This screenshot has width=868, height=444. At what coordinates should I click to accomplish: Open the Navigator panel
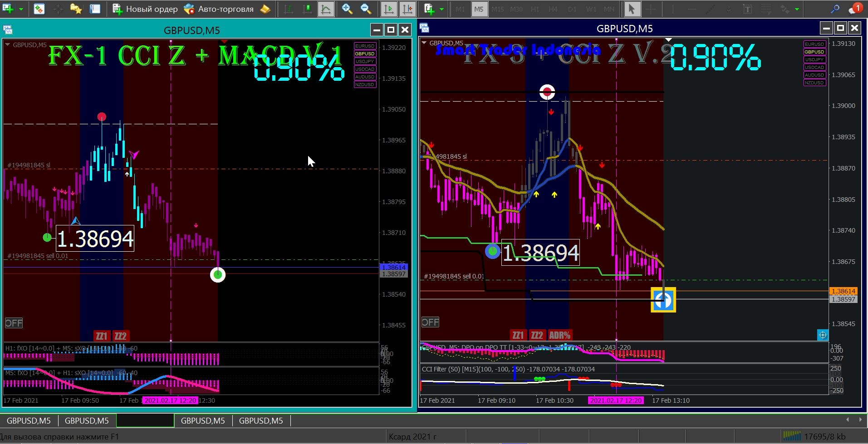point(76,9)
